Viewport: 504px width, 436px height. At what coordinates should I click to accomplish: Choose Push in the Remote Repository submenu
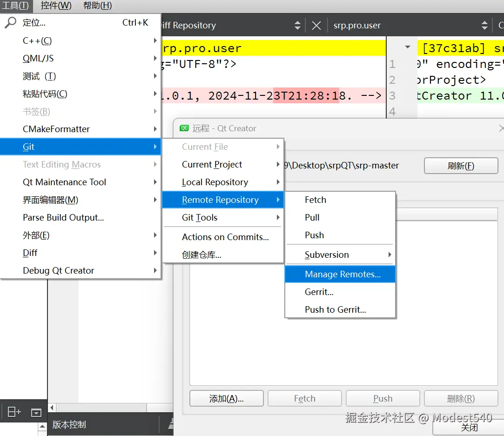(340, 235)
